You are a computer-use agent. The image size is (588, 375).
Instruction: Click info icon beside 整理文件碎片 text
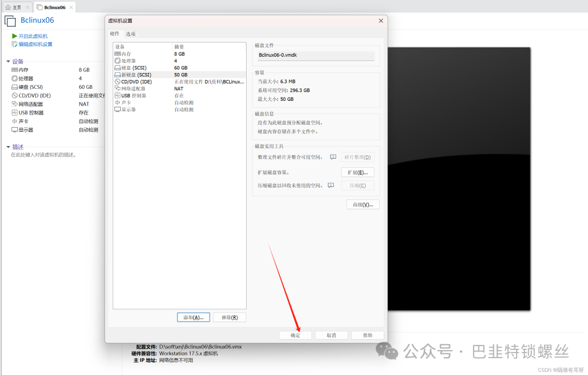click(x=333, y=157)
